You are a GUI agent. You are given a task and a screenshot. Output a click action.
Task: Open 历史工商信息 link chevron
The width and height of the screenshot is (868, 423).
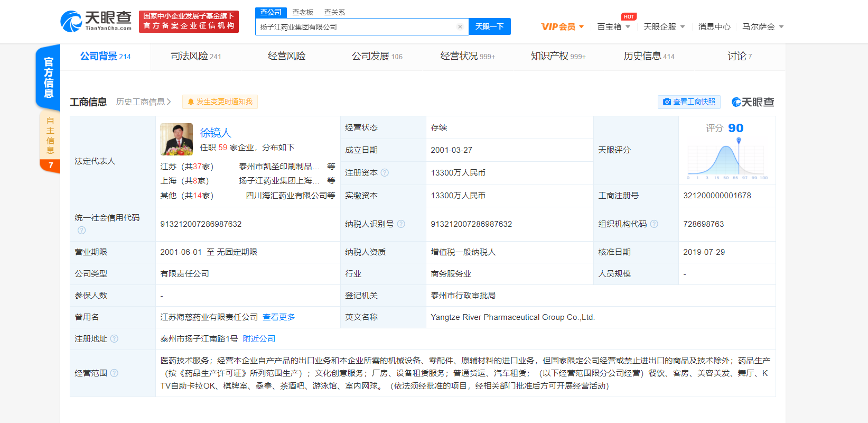pyautogui.click(x=169, y=102)
